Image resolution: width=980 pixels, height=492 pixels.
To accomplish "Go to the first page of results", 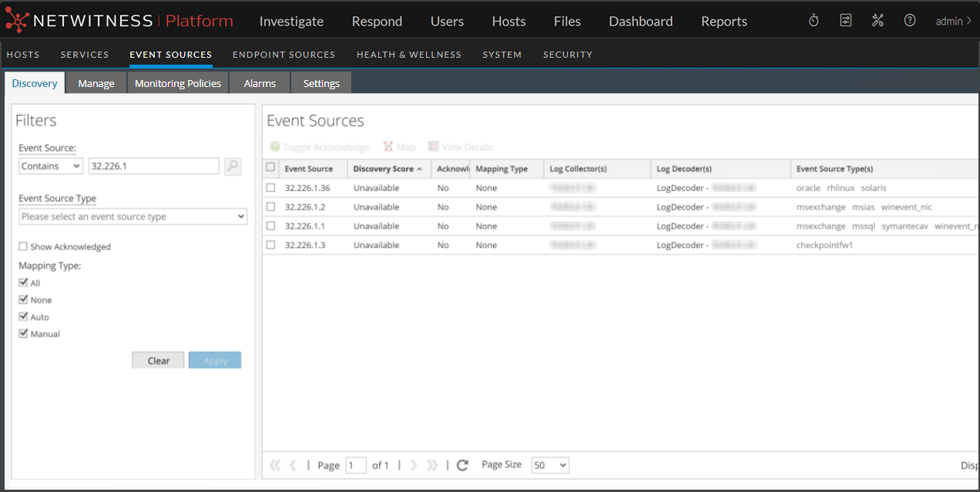I will (x=275, y=465).
